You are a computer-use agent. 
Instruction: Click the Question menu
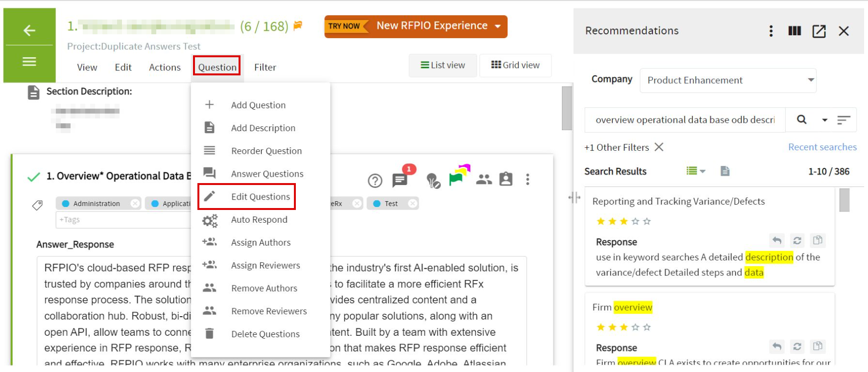pyautogui.click(x=217, y=67)
